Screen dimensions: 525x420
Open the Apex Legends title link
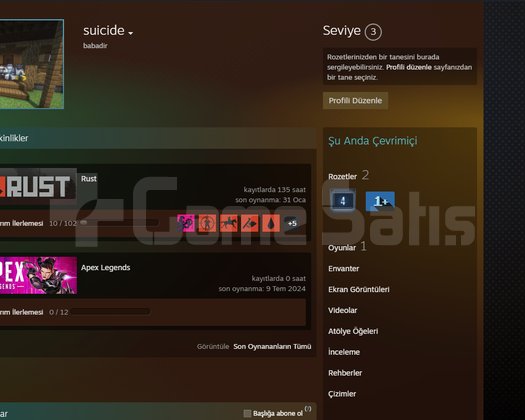[x=105, y=268]
